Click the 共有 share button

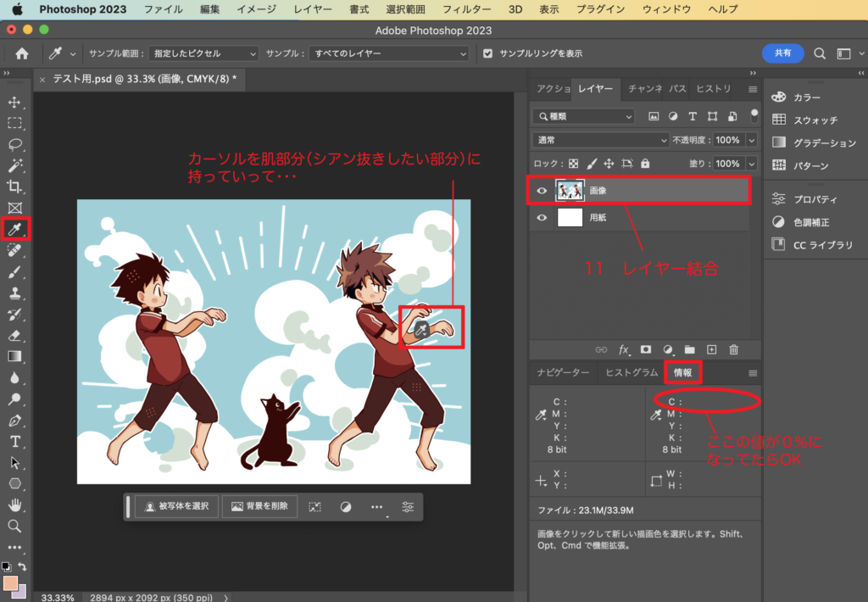[x=782, y=53]
